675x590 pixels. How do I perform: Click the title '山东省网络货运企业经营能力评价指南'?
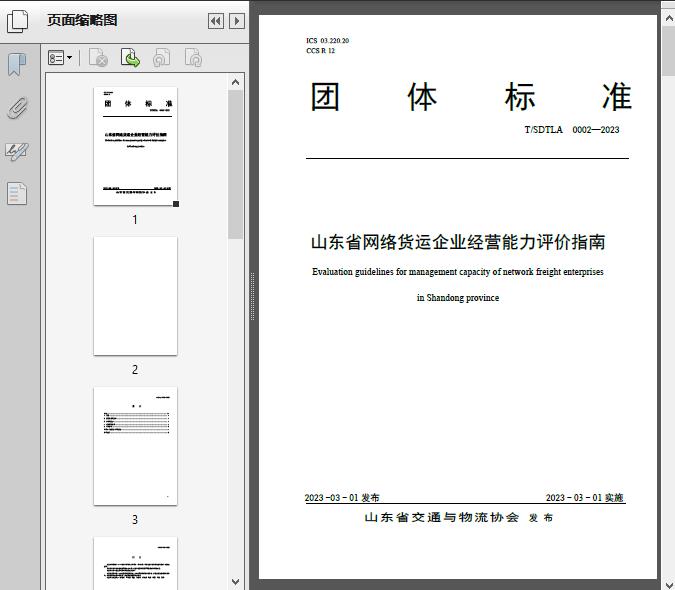coord(458,242)
